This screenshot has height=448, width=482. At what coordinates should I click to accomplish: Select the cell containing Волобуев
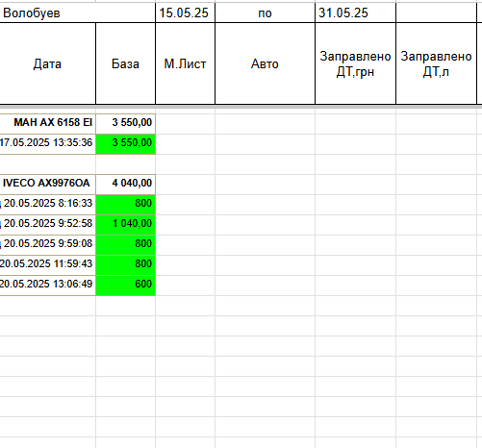pos(78,12)
